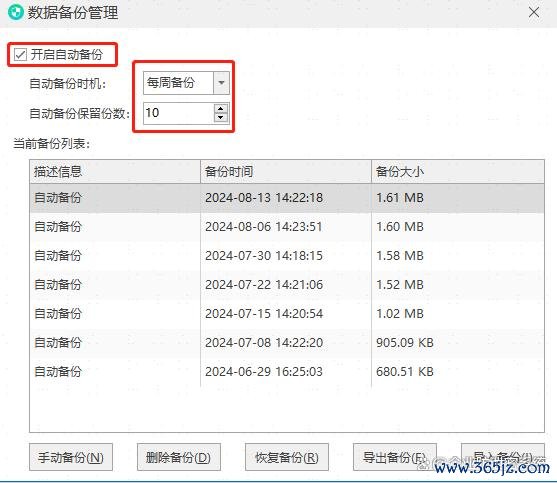
Task: Click the 手动备份(N) button
Action: tap(71, 457)
